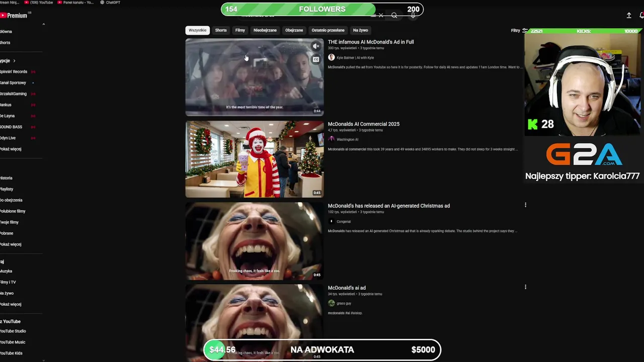Click the ChatGPT tab favicon
Image resolution: width=644 pixels, height=362 pixels.
point(103,3)
